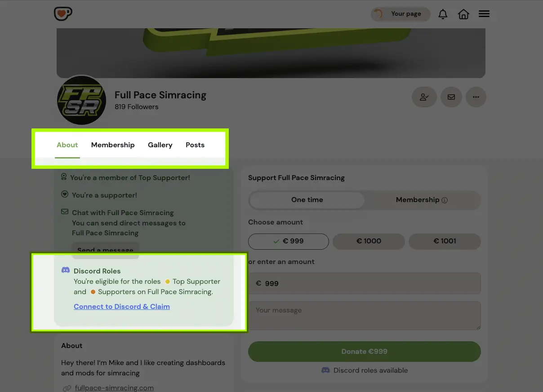Click the 819 Followers text
Image resolution: width=543 pixels, height=392 pixels.
point(137,107)
